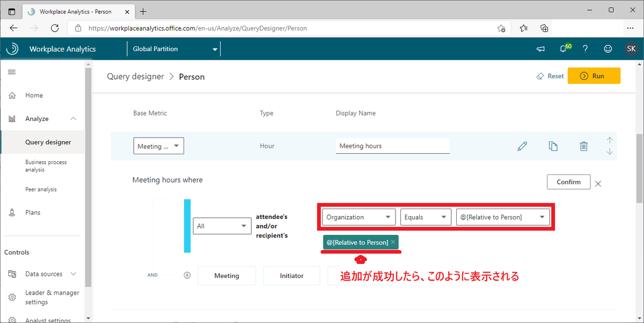
Task: Open Business process analysis
Action: click(x=46, y=166)
